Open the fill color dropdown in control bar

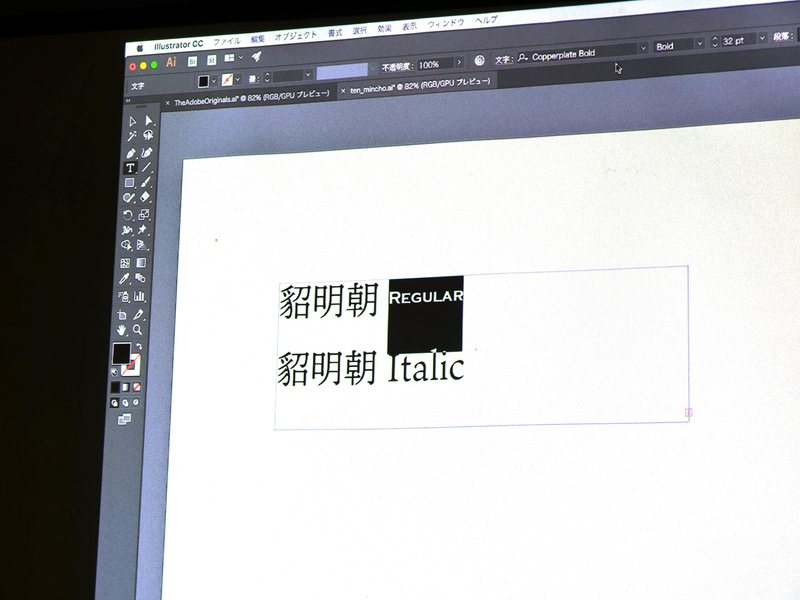coord(214,81)
